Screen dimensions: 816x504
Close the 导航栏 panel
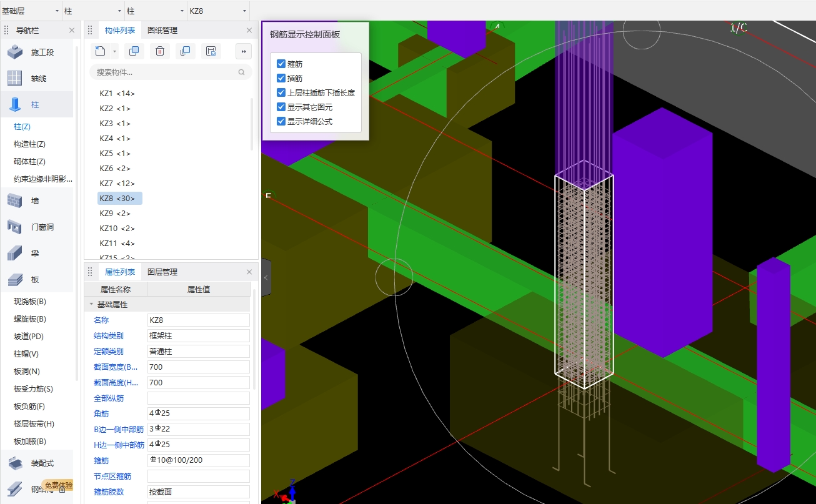click(71, 30)
